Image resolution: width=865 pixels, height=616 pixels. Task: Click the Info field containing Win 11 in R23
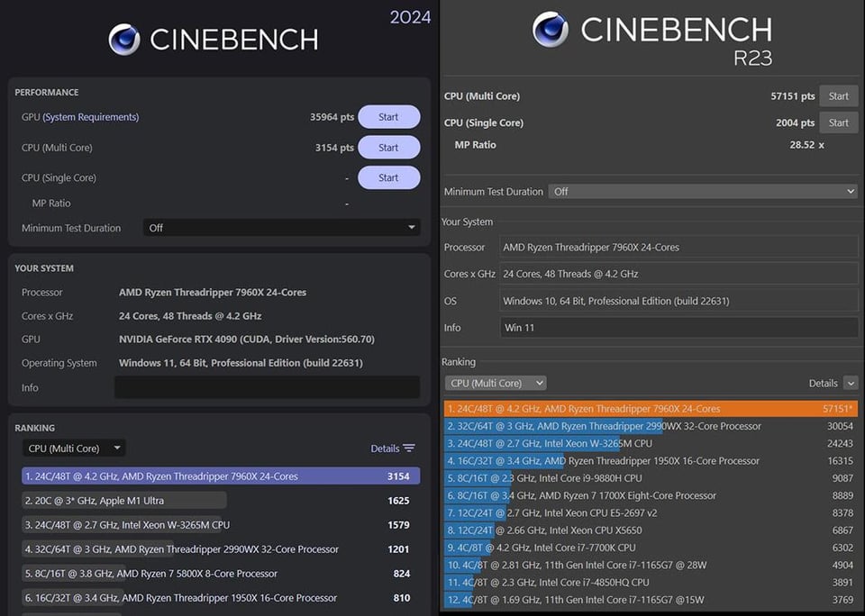click(x=678, y=328)
